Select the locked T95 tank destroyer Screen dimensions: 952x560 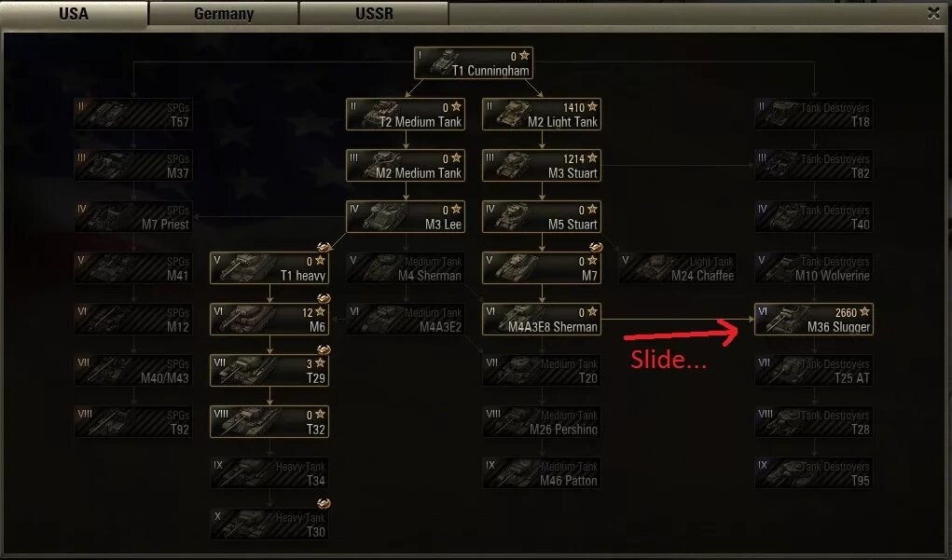coord(814,473)
